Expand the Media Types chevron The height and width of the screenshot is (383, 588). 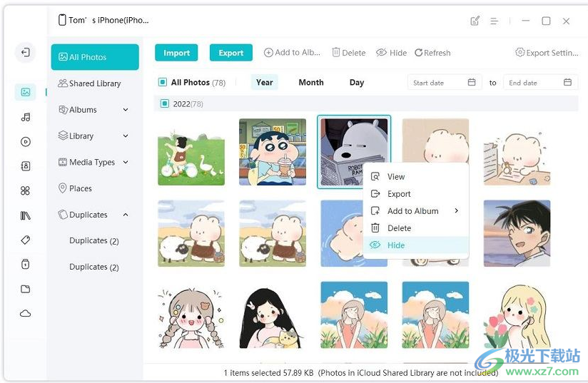126,163
